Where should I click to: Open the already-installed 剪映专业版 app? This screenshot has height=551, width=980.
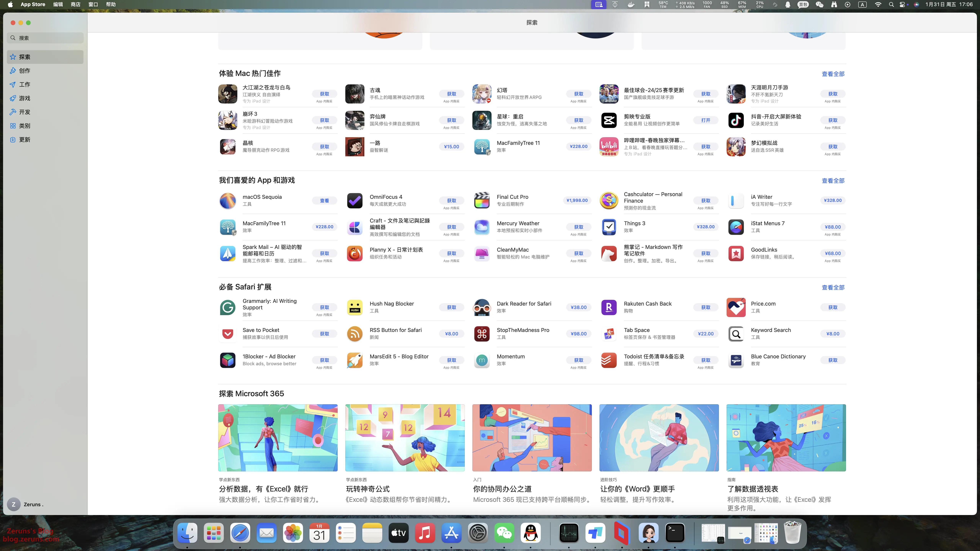point(705,120)
